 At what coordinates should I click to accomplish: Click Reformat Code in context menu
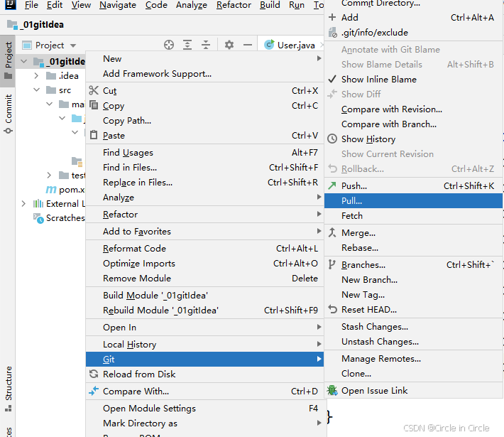(x=134, y=249)
